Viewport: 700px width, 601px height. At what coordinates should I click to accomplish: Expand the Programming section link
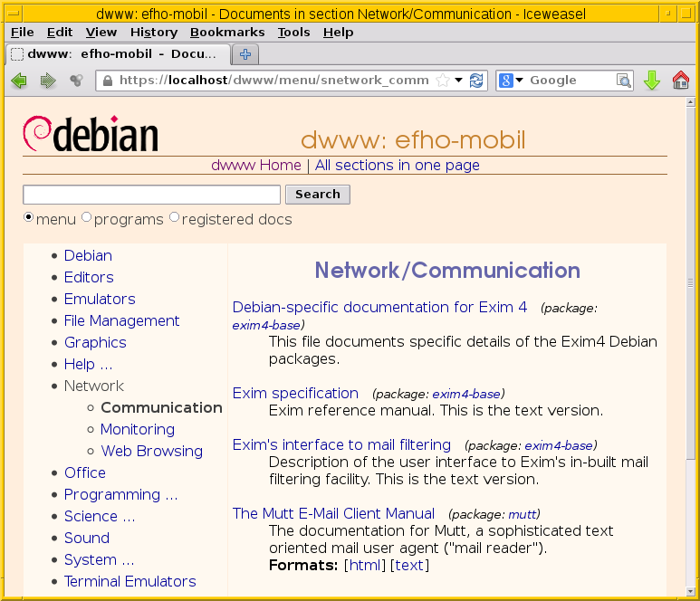tap(120, 494)
